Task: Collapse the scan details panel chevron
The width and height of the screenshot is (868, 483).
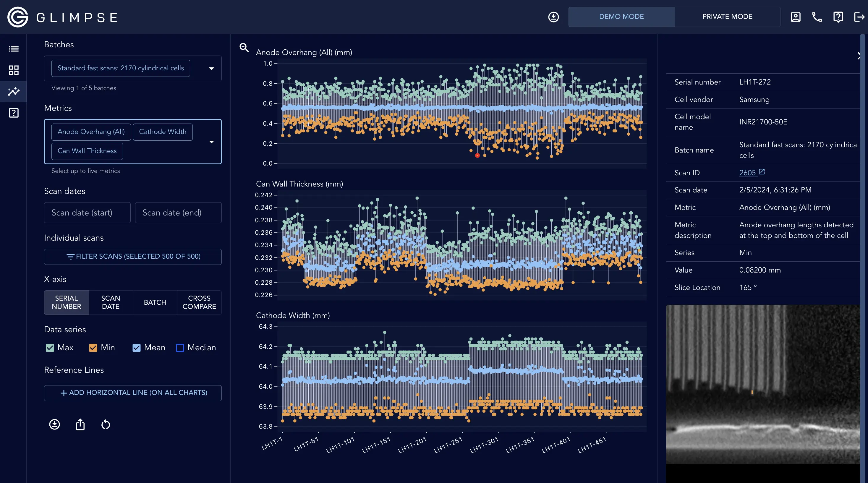Action: [x=859, y=56]
